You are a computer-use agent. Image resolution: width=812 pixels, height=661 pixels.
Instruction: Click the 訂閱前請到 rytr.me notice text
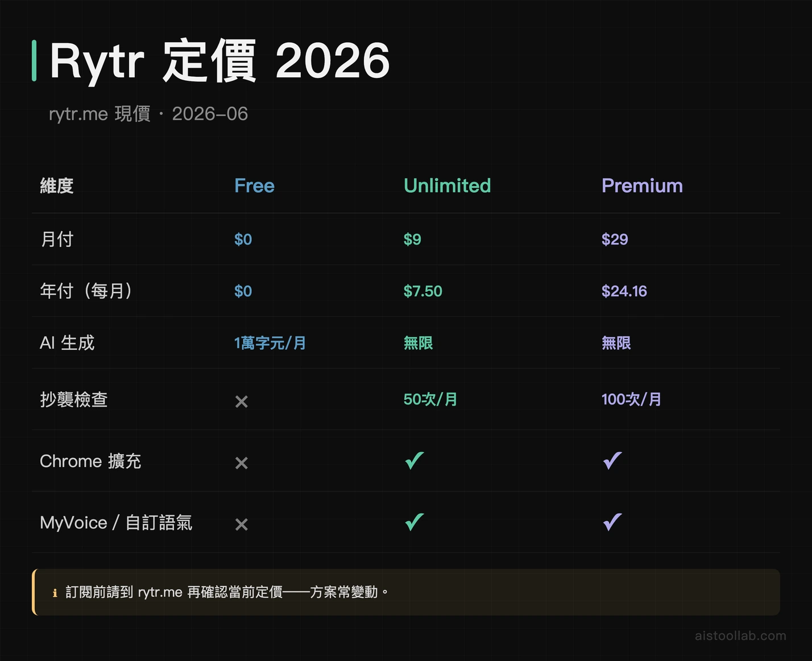click(x=227, y=592)
